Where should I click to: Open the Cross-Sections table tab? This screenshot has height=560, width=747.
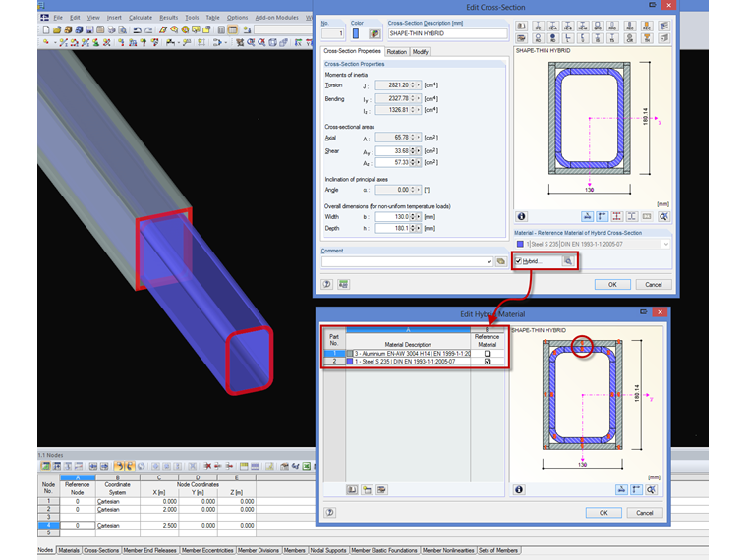point(101,550)
